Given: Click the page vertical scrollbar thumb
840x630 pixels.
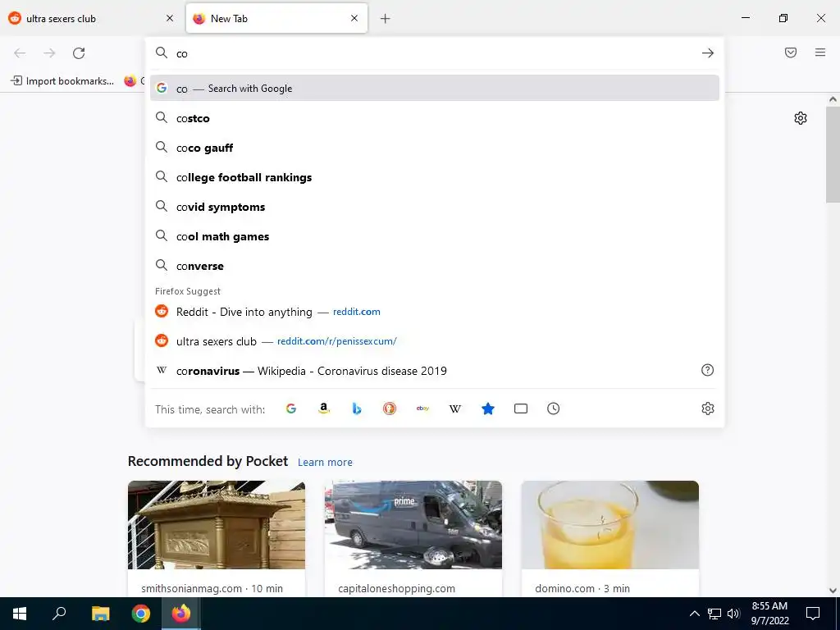Looking at the screenshot, I should point(833,154).
